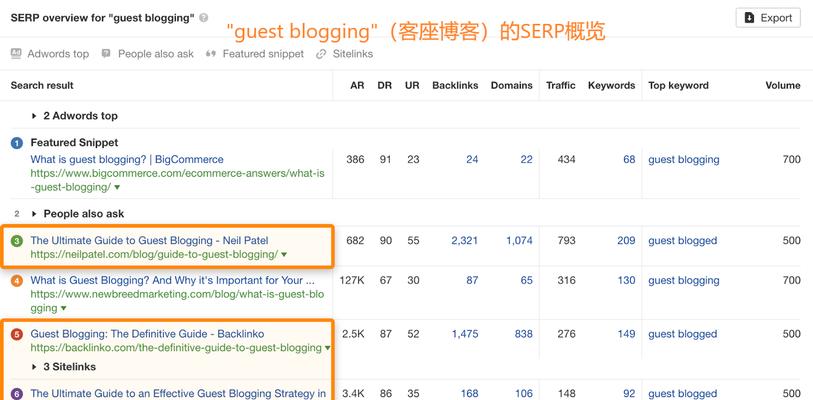Screen dimensions: 813x400
Task: Click keywords value 130 for newbreedmarketing
Action: click(626, 280)
